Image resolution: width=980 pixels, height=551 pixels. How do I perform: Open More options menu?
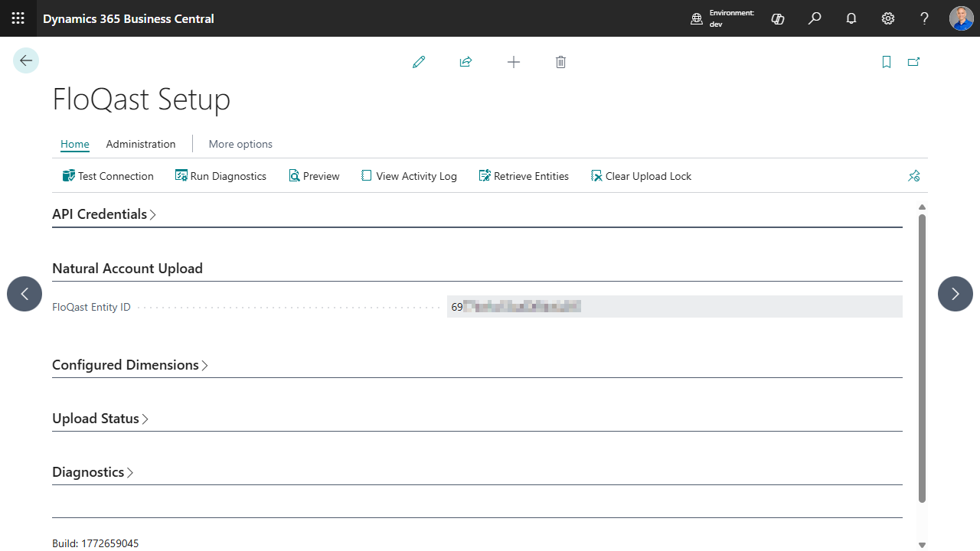pyautogui.click(x=240, y=144)
